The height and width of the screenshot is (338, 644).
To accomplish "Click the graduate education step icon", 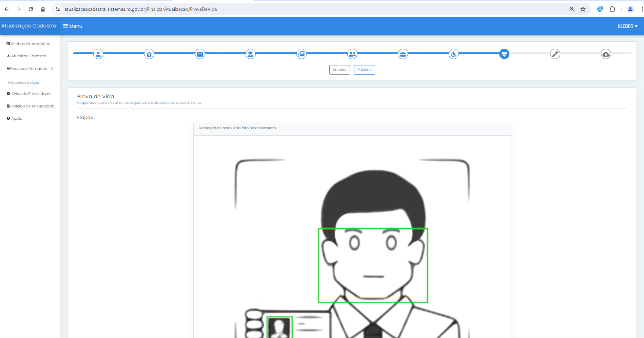I will click(x=251, y=54).
